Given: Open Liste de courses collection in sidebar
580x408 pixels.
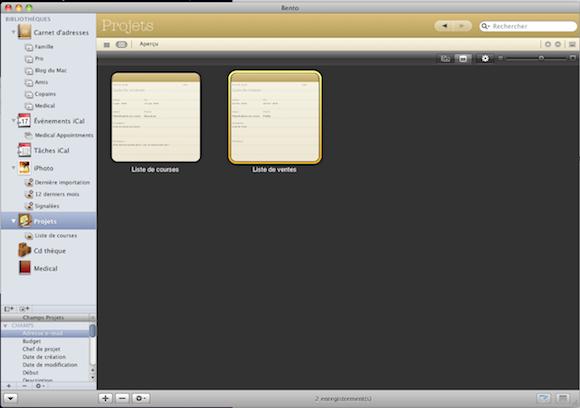Looking at the screenshot, I should [51, 236].
